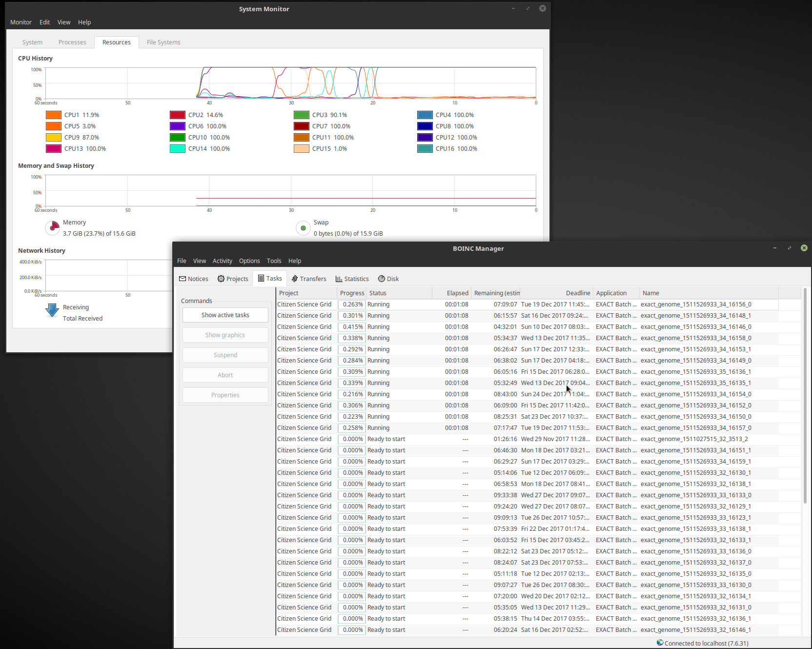812x649 pixels.
Task: Sort tasks by Deadline column header
Action: [556, 293]
